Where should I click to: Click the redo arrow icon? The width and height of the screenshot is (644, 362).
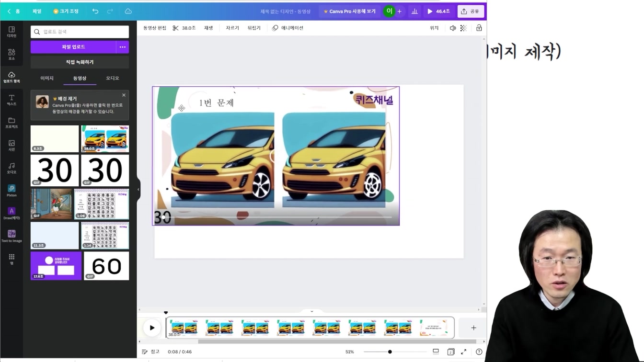pos(110,11)
